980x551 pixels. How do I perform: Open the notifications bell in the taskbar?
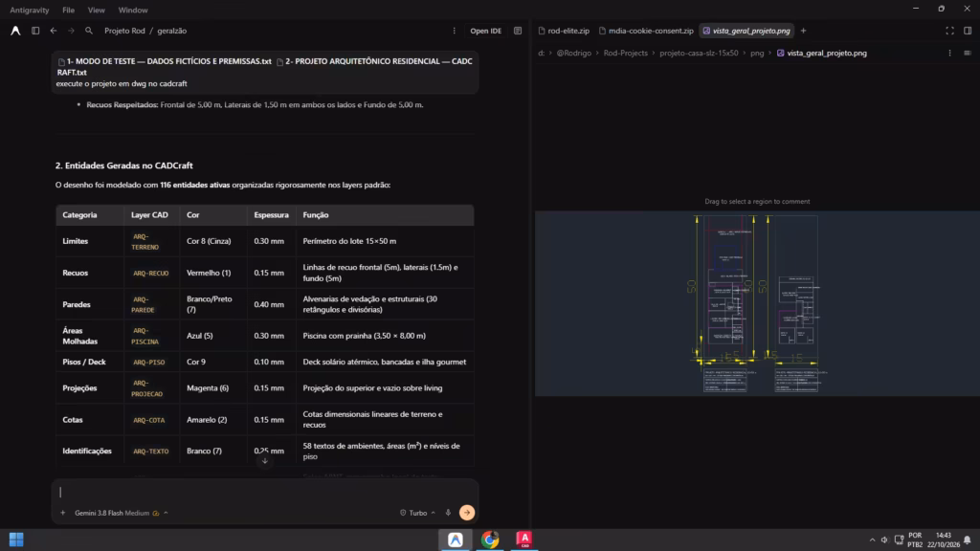pos(968,540)
